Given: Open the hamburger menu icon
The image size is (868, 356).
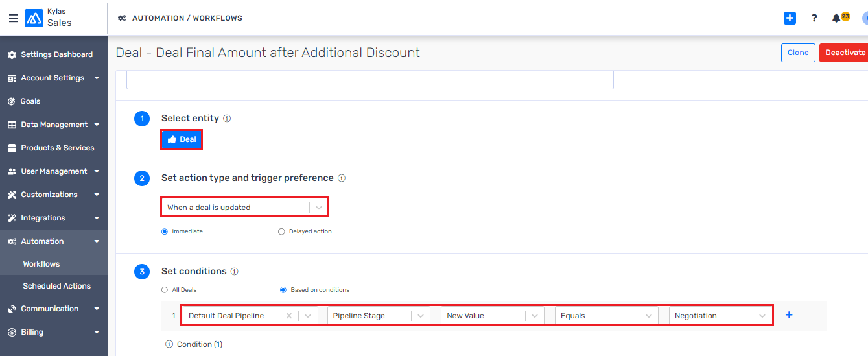Looking at the screenshot, I should [x=13, y=18].
